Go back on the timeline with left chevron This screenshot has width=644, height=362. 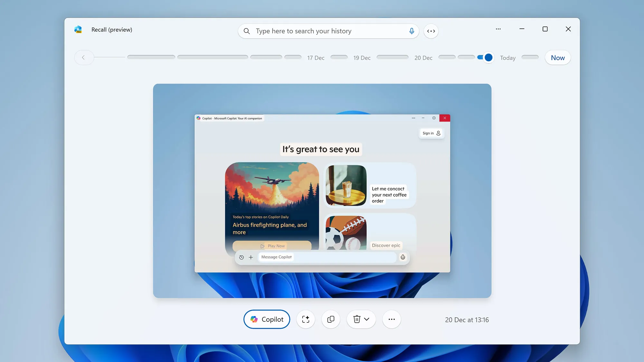coord(83,58)
